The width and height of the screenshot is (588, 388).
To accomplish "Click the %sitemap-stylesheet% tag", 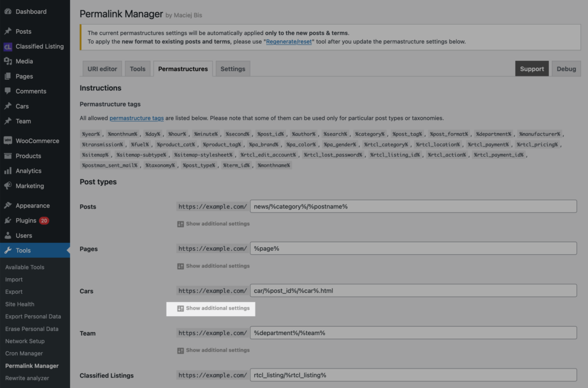I will (203, 155).
